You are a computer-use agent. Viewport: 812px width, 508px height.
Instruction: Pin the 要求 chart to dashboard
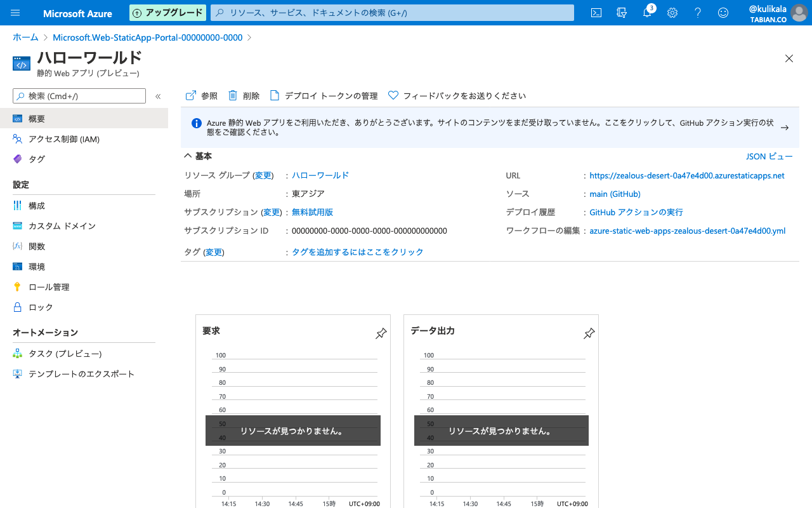coord(381,333)
